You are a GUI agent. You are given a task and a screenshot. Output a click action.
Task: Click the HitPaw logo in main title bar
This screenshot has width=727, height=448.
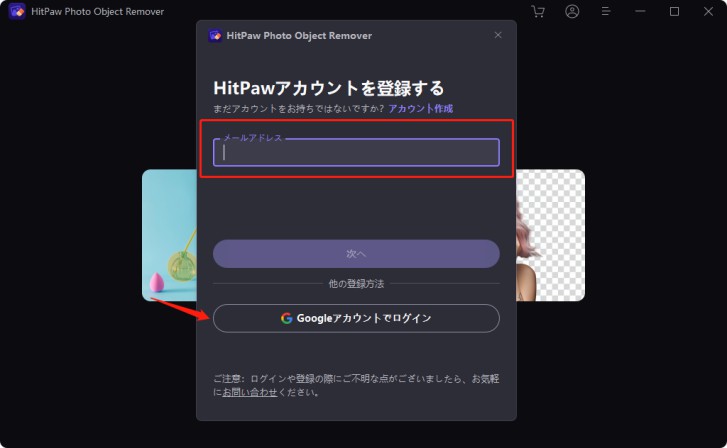coord(17,11)
